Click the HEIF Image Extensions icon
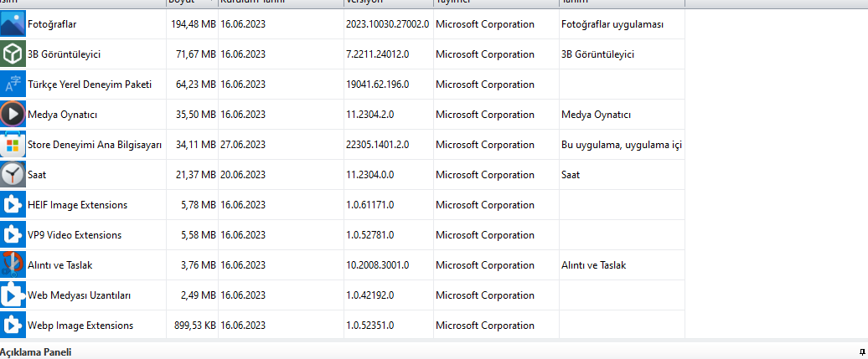868x359 pixels. [13, 205]
